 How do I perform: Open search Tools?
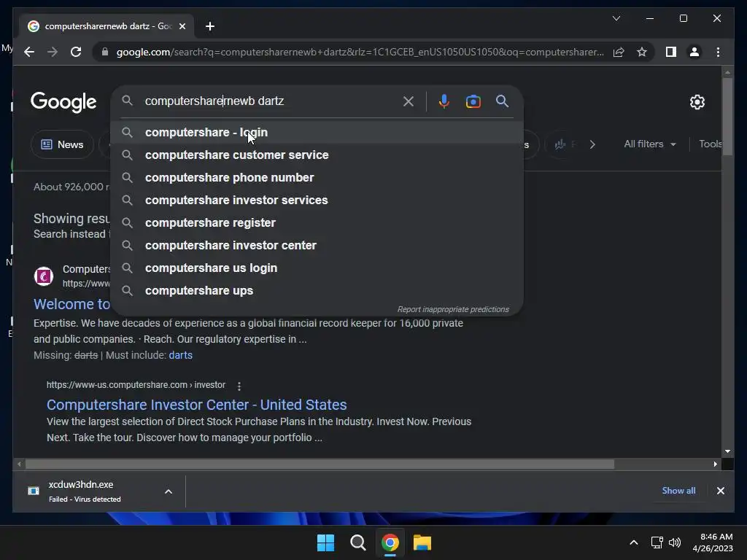[711, 144]
